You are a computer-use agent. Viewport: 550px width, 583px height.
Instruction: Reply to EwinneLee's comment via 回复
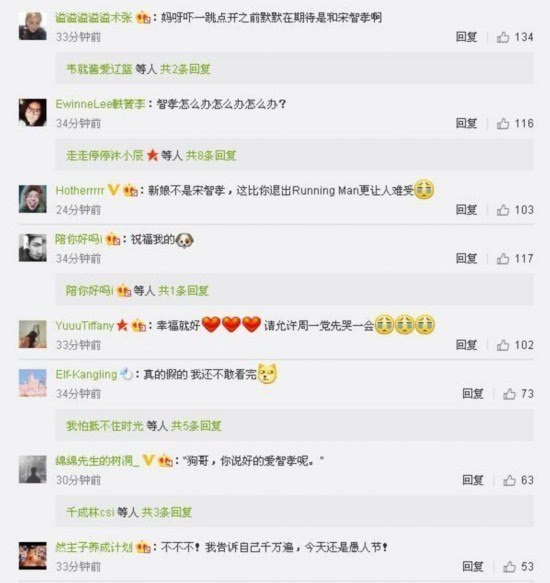(466, 123)
